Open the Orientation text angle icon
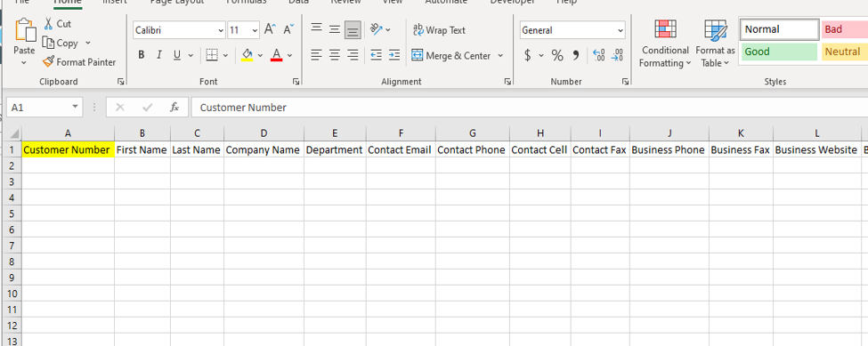868x346 pixels. coord(377,29)
